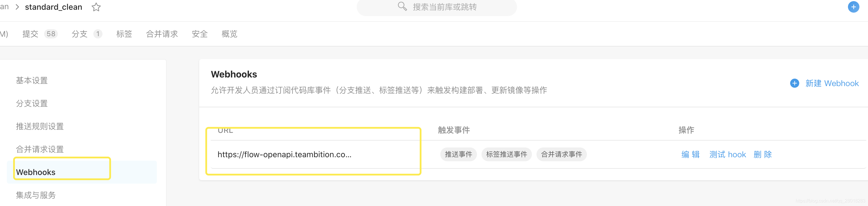Click 测试 hook for the webhook
The height and width of the screenshot is (206, 868).
pos(727,155)
